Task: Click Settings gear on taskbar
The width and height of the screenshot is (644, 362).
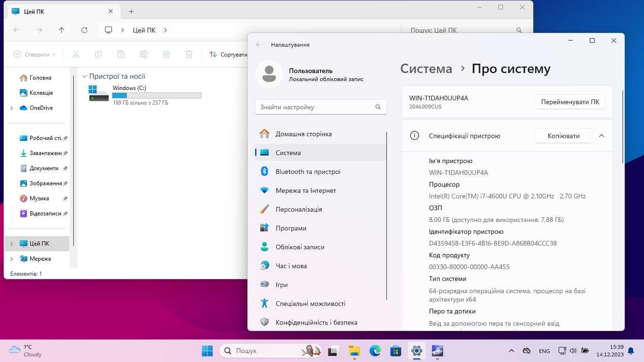Action: 416,351
